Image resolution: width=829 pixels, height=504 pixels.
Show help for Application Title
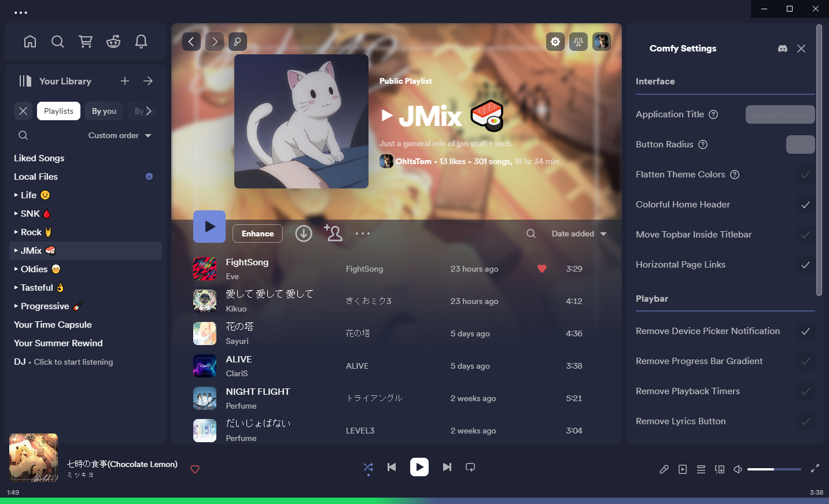coord(713,114)
